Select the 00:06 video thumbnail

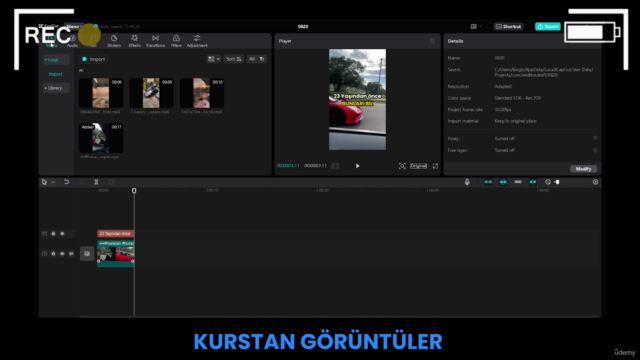(x=101, y=93)
